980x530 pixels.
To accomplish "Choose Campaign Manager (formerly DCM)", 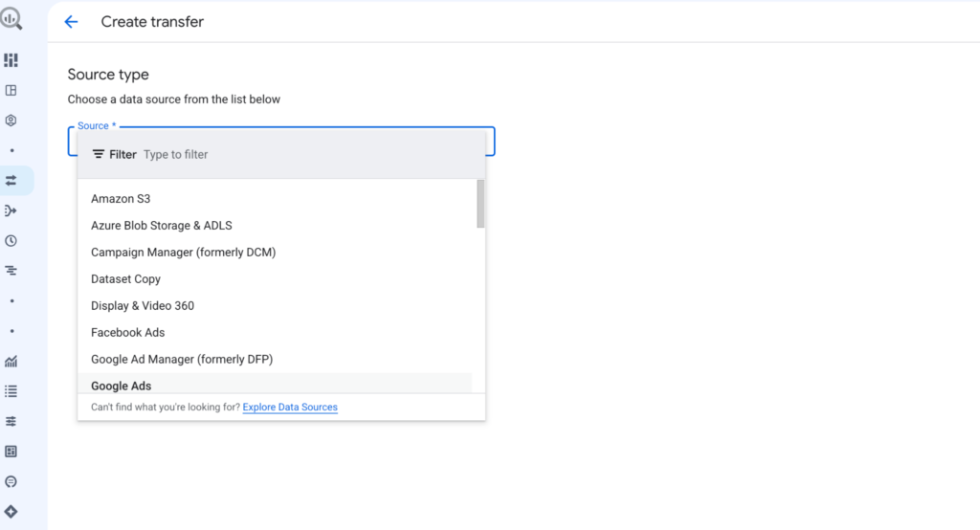I will (x=275, y=253).
